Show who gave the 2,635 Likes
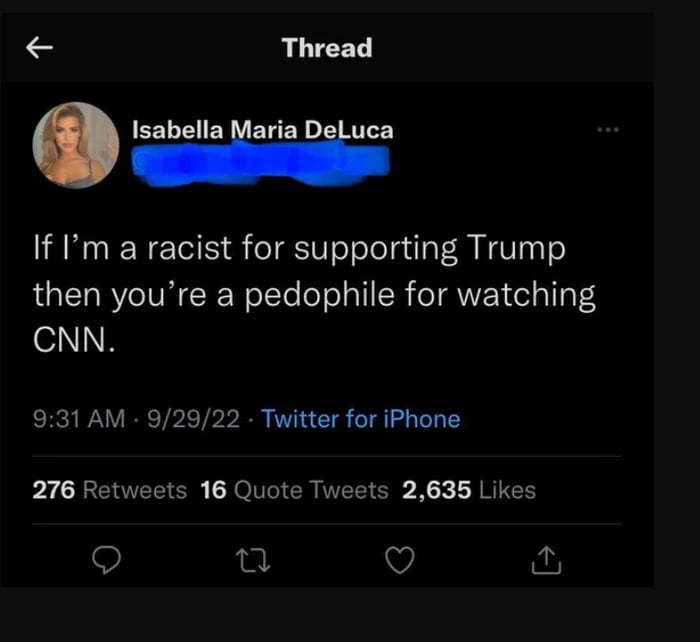Screen dimensions: 700x642 pyautogui.click(x=469, y=490)
